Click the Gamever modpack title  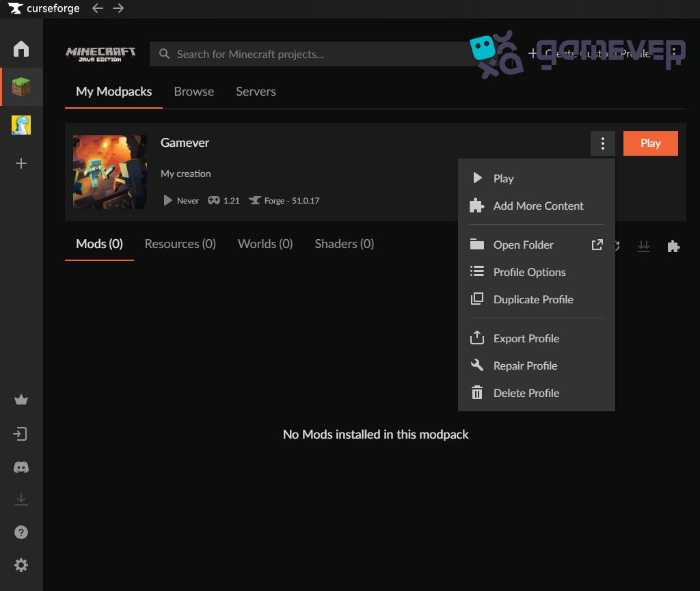pyautogui.click(x=185, y=143)
